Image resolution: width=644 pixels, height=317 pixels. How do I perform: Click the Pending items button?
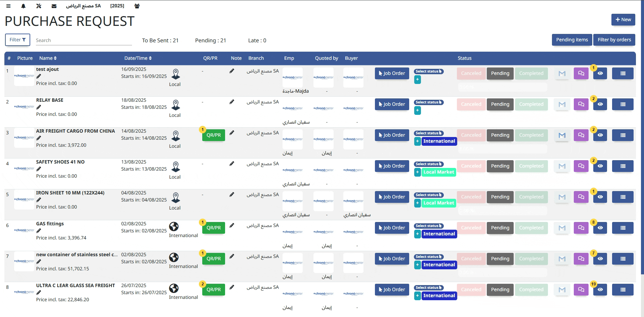(x=572, y=40)
